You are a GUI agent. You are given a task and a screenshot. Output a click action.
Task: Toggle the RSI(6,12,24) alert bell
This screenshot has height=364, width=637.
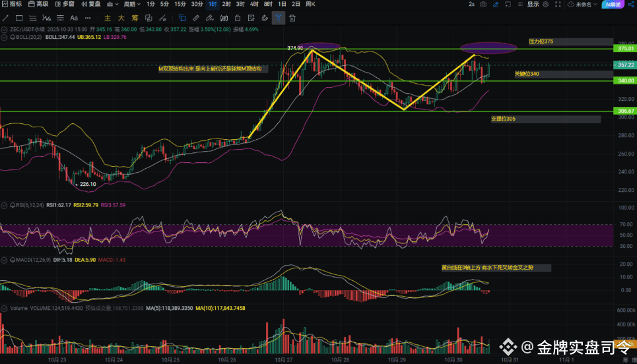coord(13,205)
